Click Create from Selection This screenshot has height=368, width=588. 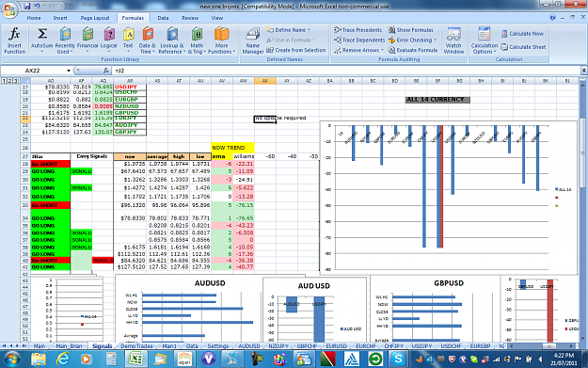point(296,50)
